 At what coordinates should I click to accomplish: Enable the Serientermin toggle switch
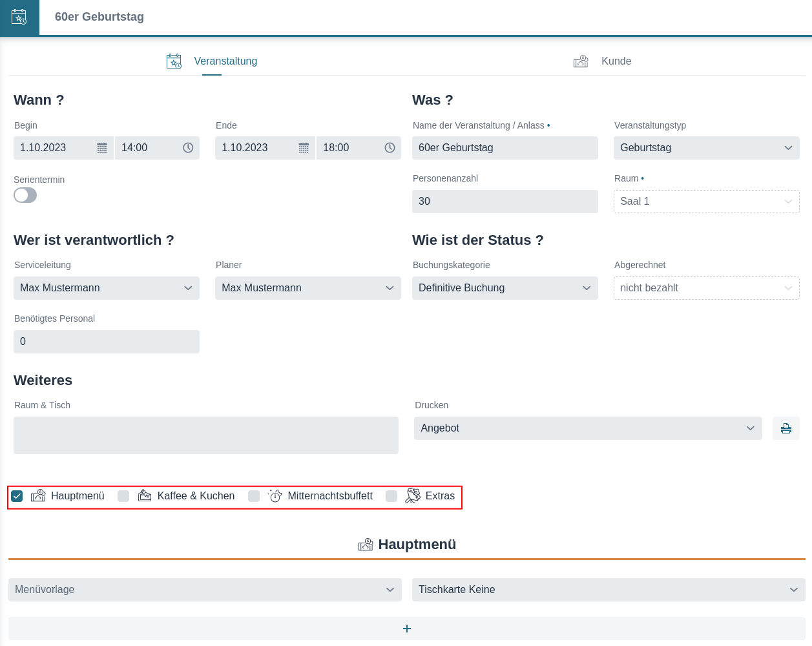25,195
